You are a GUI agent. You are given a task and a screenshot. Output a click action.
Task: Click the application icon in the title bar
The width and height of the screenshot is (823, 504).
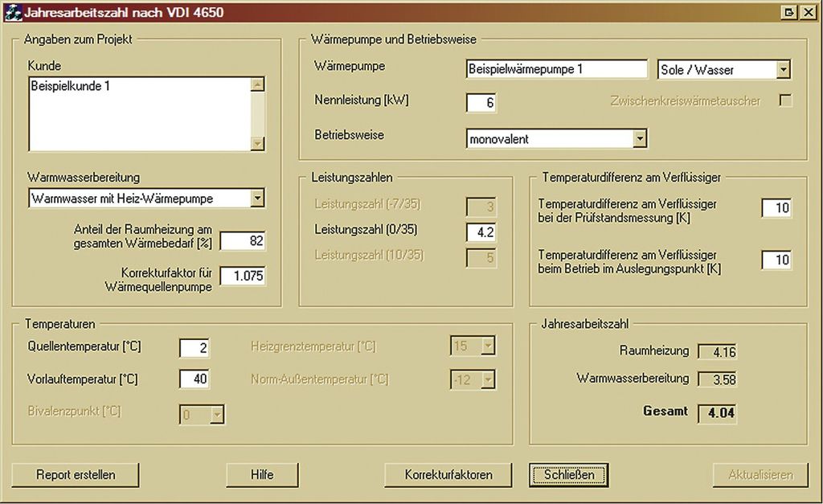click(13, 12)
